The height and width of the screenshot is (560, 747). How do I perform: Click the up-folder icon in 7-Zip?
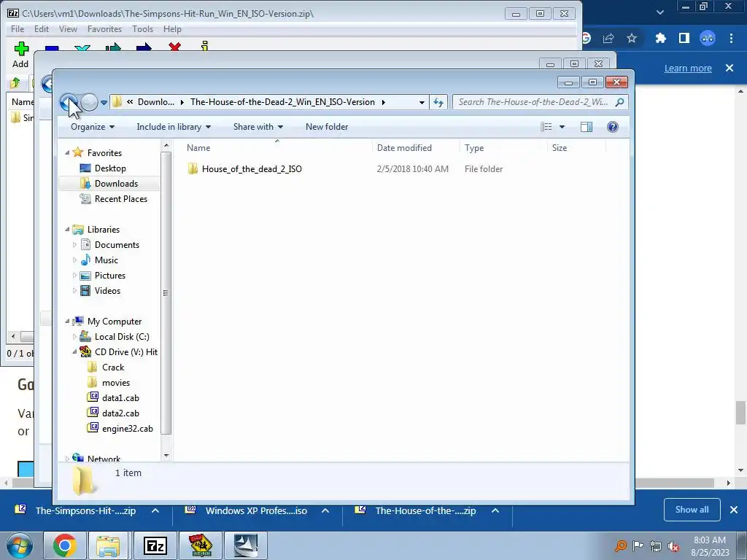[15, 83]
